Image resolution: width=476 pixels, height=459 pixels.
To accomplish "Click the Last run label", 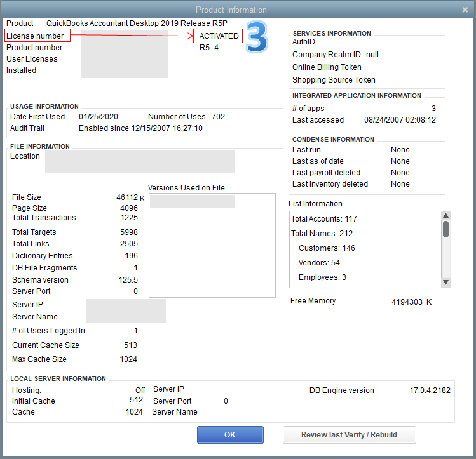I will click(x=306, y=150).
